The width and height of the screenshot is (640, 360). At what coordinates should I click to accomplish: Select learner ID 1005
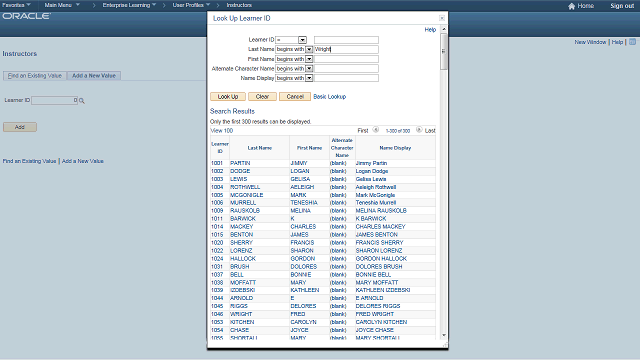[x=217, y=195]
